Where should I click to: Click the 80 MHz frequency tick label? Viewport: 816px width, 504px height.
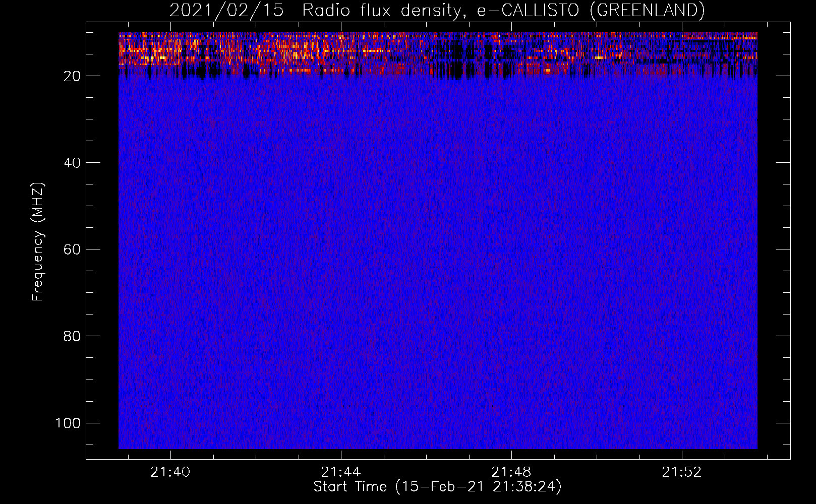pos(72,336)
